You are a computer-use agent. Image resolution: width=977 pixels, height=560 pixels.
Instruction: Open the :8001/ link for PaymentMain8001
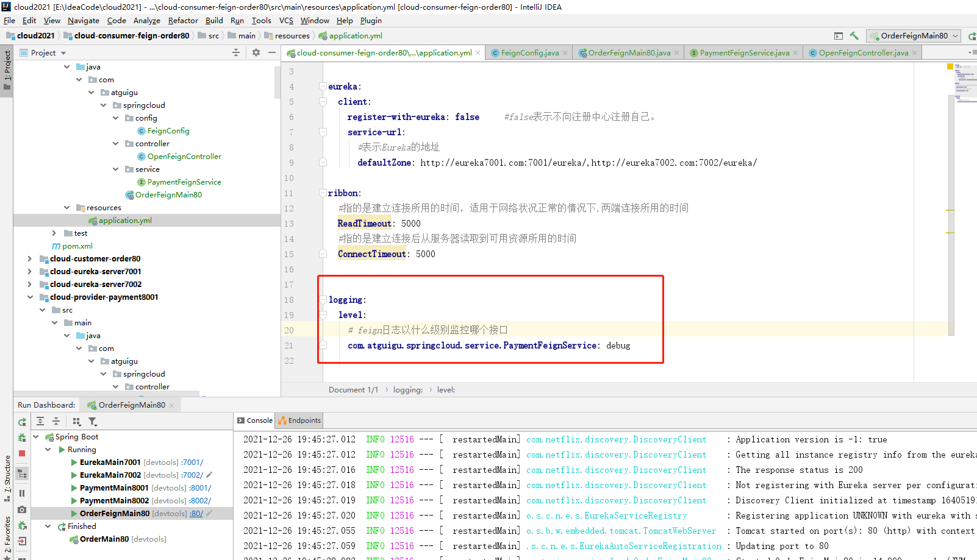200,488
